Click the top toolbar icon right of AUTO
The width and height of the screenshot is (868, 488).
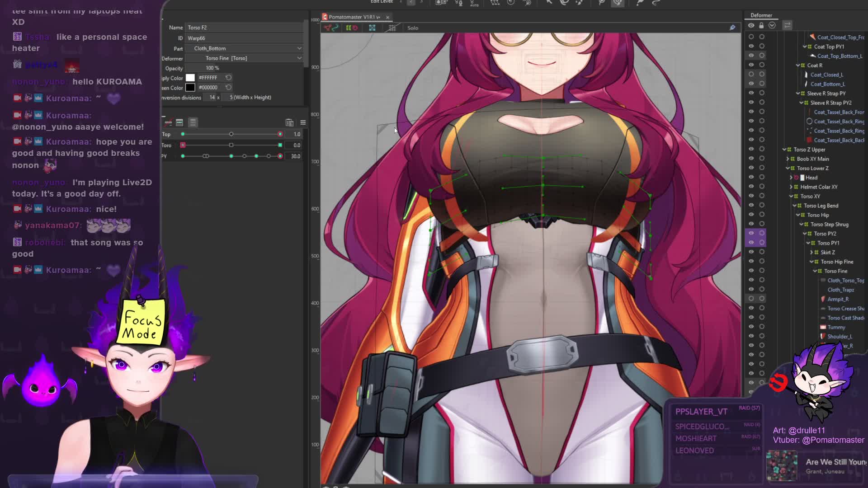(x=495, y=2)
